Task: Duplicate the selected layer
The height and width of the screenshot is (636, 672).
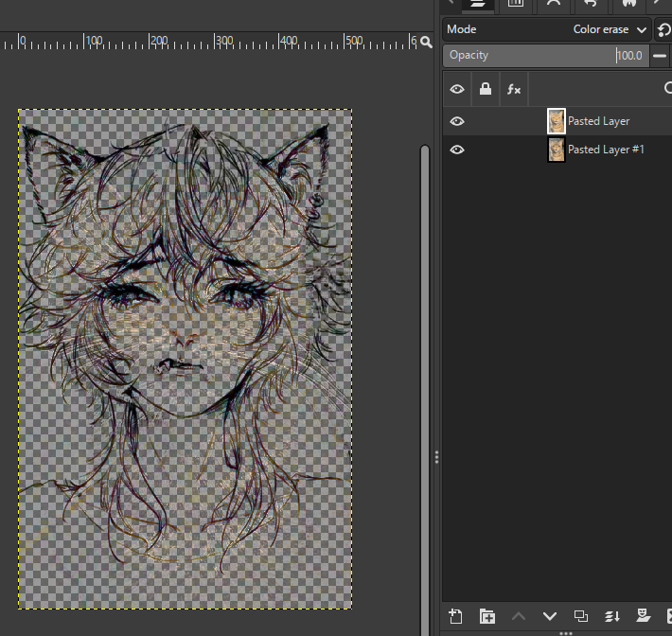Action: [x=581, y=616]
